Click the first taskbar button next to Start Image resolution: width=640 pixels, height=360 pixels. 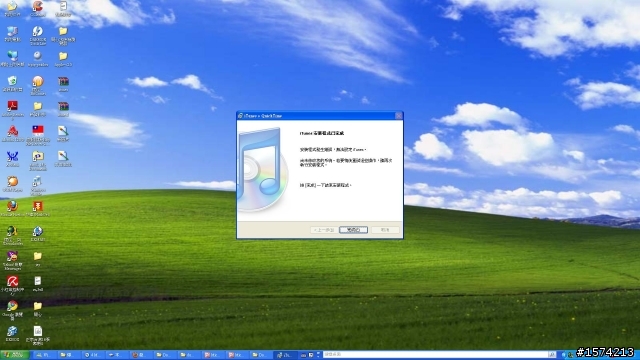pyautogui.click(x=43, y=355)
